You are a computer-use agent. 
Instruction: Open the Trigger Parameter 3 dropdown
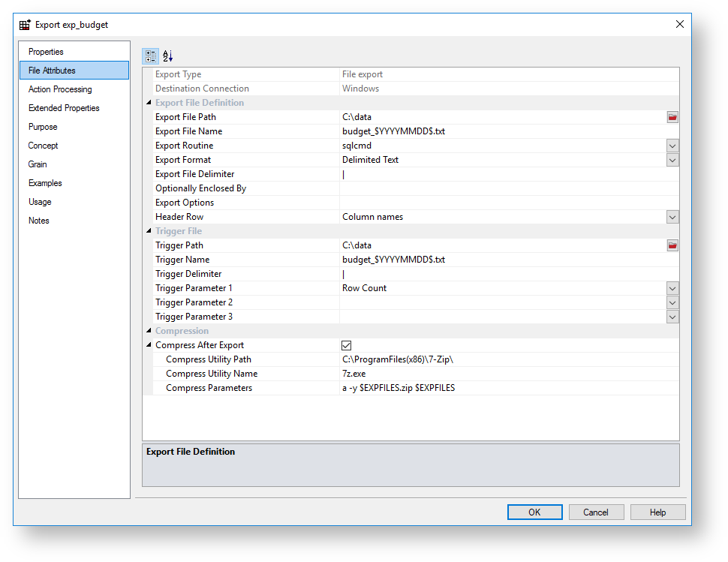coord(672,317)
